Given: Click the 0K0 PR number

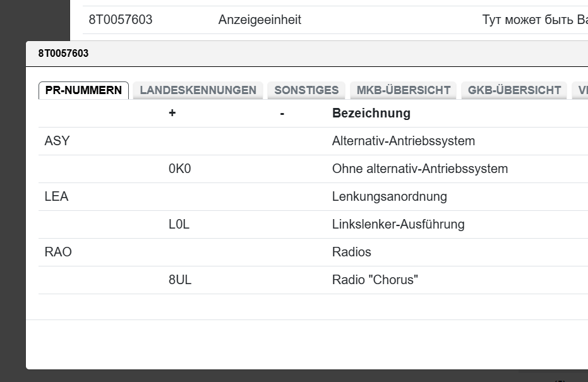Looking at the screenshot, I should (179, 169).
